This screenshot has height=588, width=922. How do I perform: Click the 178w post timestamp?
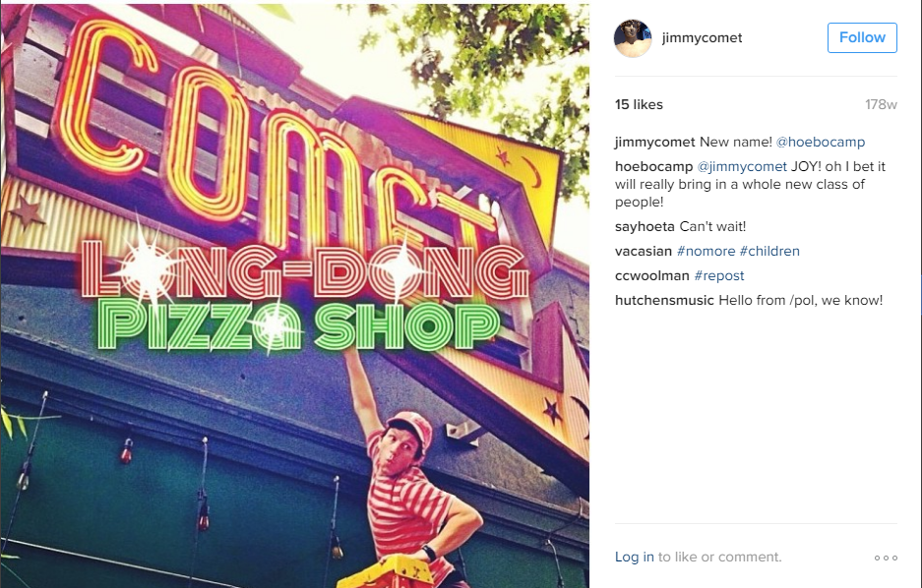point(881,105)
